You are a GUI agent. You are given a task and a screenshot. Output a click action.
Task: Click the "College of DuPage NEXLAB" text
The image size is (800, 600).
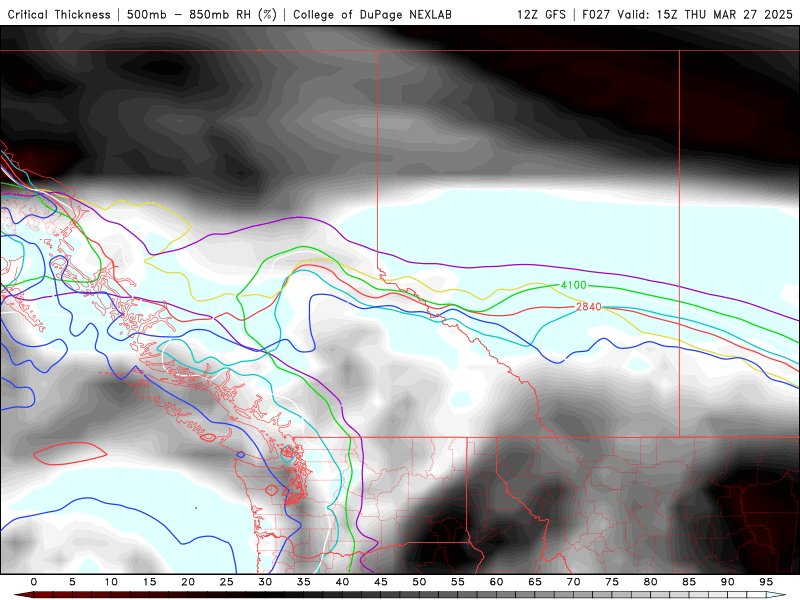pos(372,15)
